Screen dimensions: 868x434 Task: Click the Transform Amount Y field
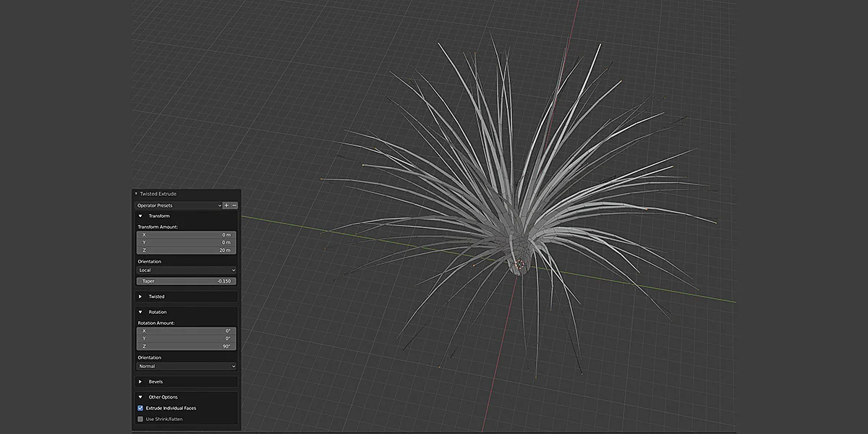pos(186,242)
